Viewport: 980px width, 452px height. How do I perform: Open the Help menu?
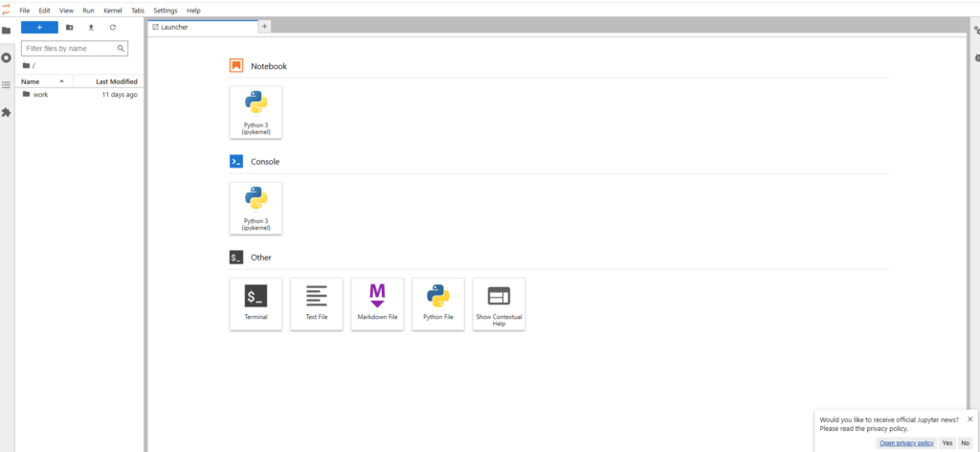[193, 11]
